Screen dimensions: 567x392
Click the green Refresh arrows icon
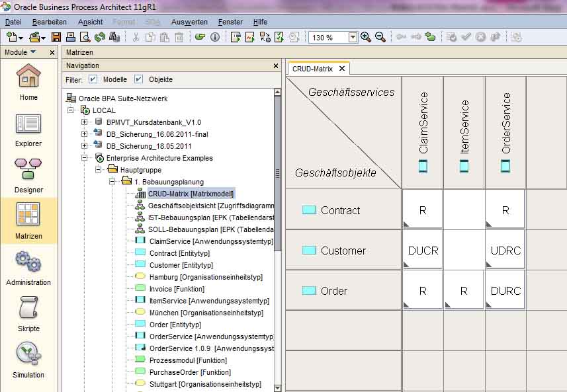(99, 37)
